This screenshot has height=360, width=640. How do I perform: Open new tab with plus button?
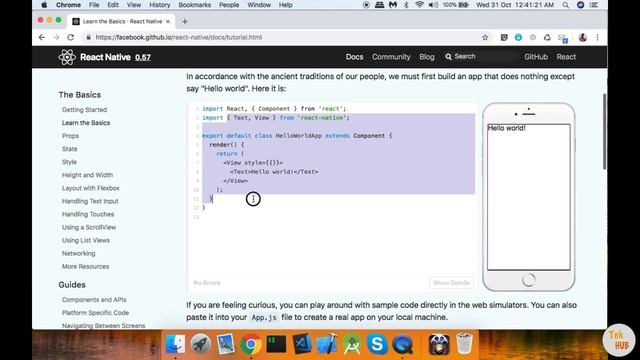(x=185, y=21)
